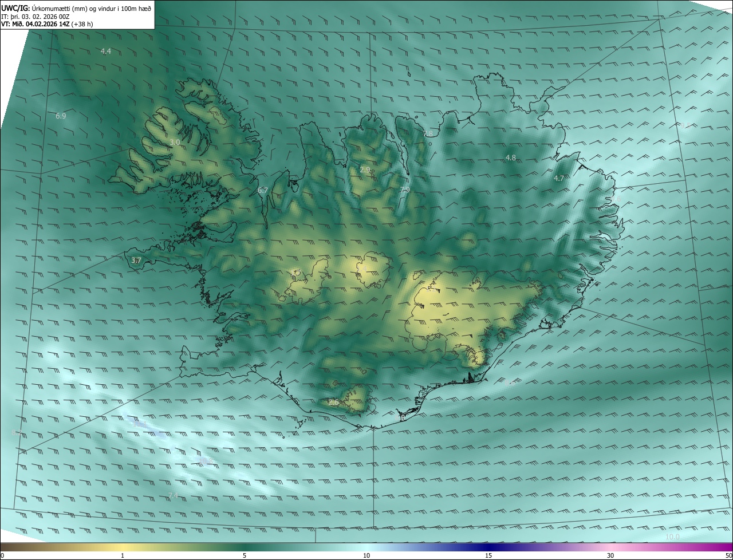Click the color scale tick label '0'
The width and height of the screenshot is (733, 560).
click(2, 555)
